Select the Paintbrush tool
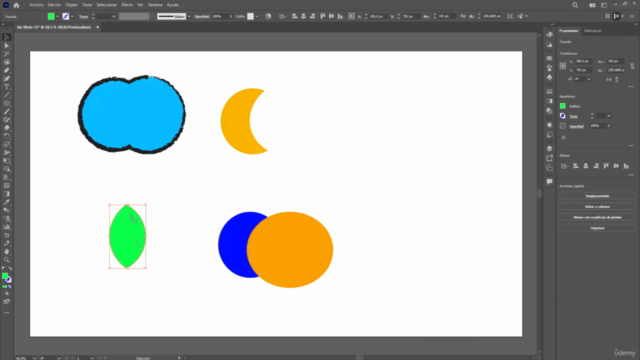640x360 pixels. [7, 111]
